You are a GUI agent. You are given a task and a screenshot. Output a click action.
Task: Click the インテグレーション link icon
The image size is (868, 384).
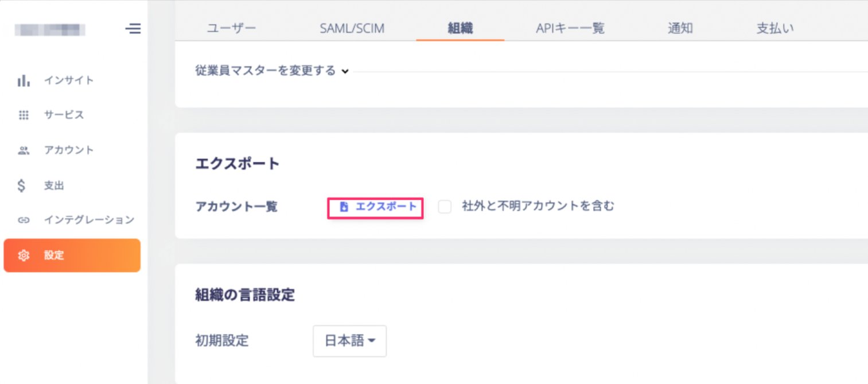coord(24,220)
